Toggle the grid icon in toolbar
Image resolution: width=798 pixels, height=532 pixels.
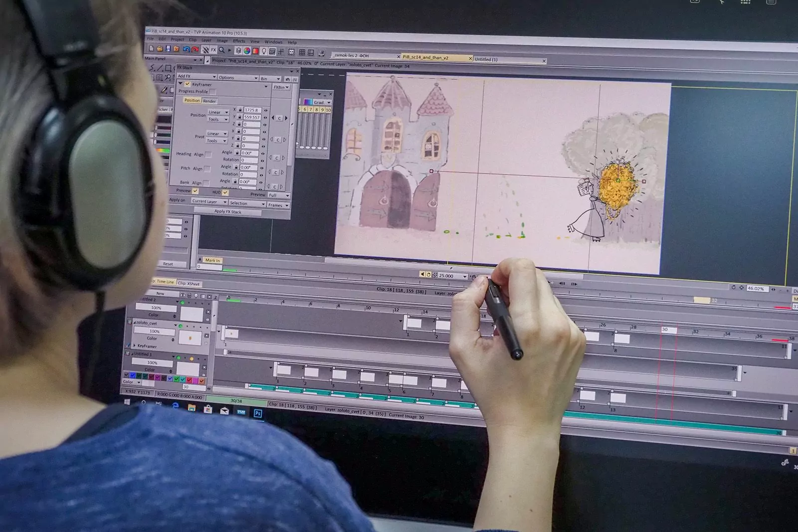[x=302, y=52]
